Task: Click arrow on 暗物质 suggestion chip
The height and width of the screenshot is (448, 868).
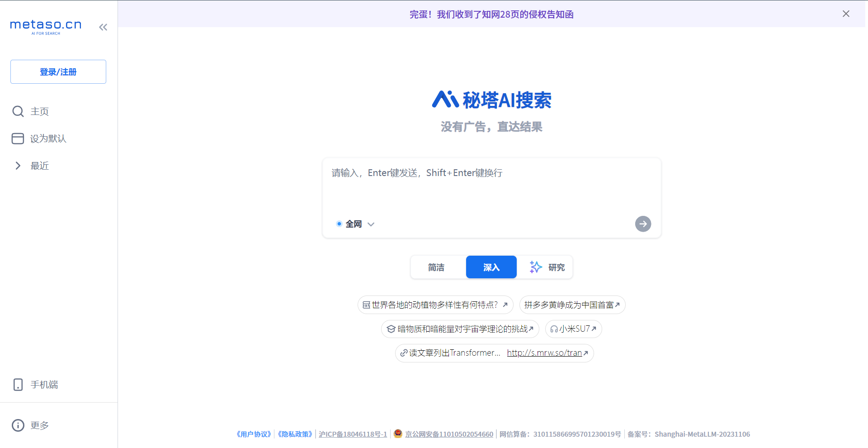Action: (x=531, y=329)
